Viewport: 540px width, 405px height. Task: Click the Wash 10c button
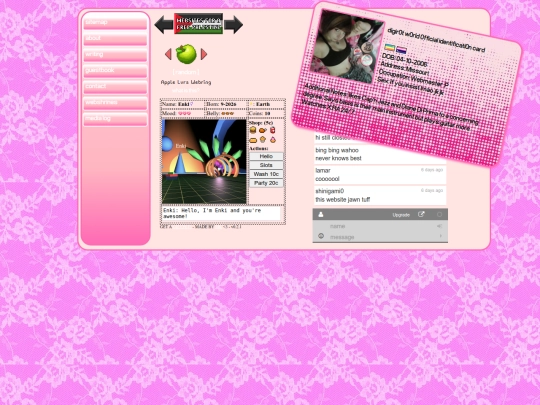tap(266, 174)
